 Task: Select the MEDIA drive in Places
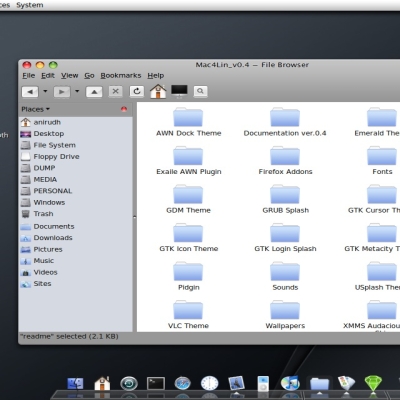(x=76, y=179)
